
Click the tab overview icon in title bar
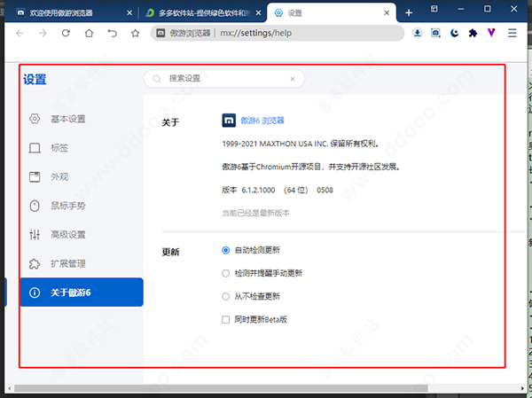tap(434, 9)
